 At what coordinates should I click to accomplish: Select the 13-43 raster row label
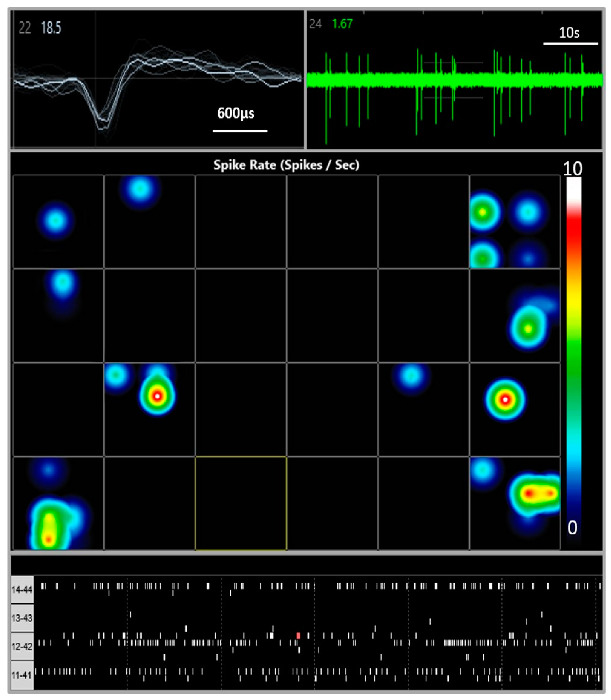coord(22,618)
